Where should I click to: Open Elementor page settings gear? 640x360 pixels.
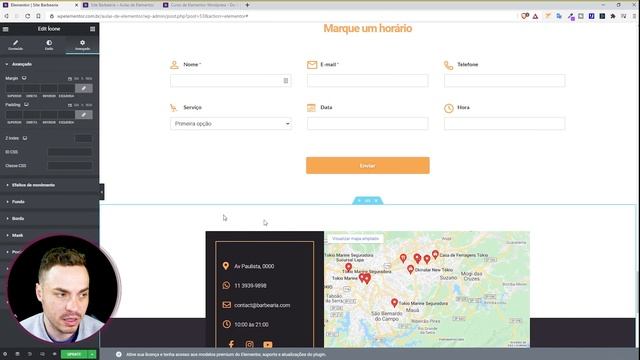pyautogui.click(x=5, y=354)
